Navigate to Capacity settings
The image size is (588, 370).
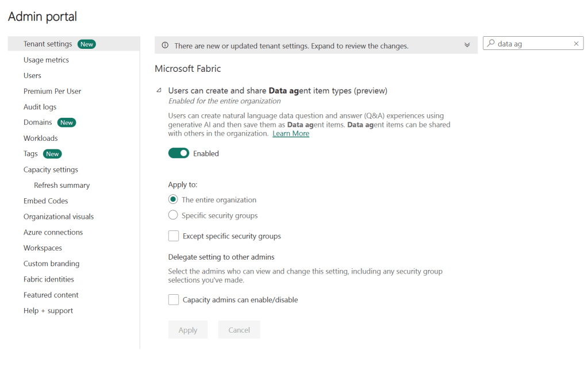tap(51, 169)
